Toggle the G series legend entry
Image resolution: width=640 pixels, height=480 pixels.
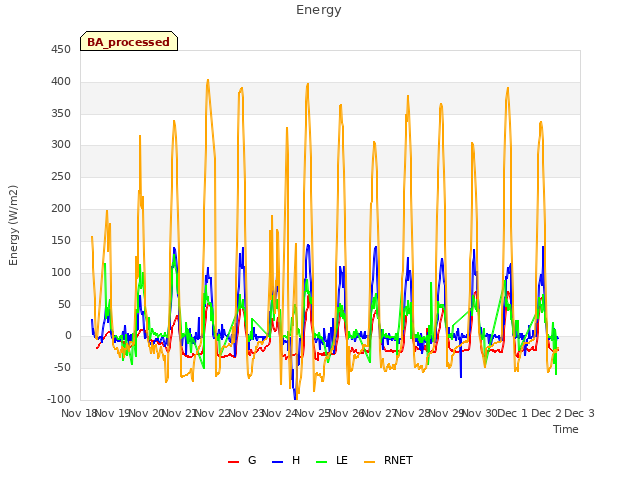click(x=242, y=460)
